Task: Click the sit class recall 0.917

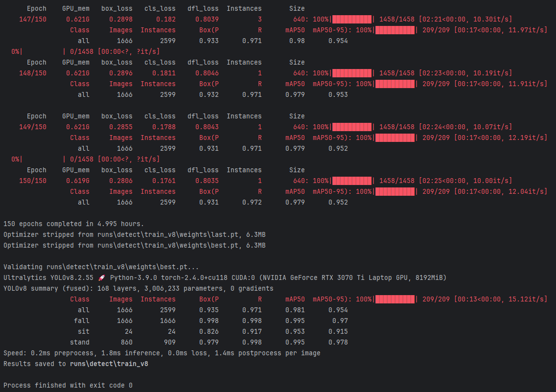Action: tap(252, 331)
